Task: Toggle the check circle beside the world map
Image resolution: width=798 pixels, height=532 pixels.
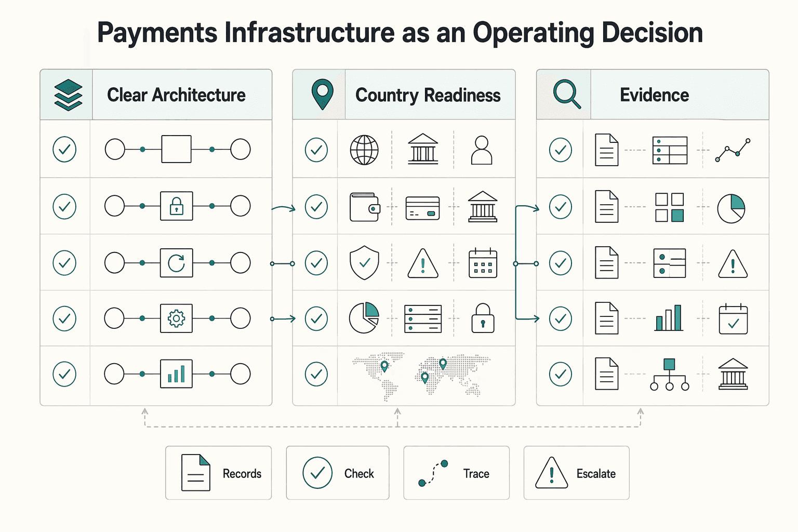Action: tap(316, 374)
